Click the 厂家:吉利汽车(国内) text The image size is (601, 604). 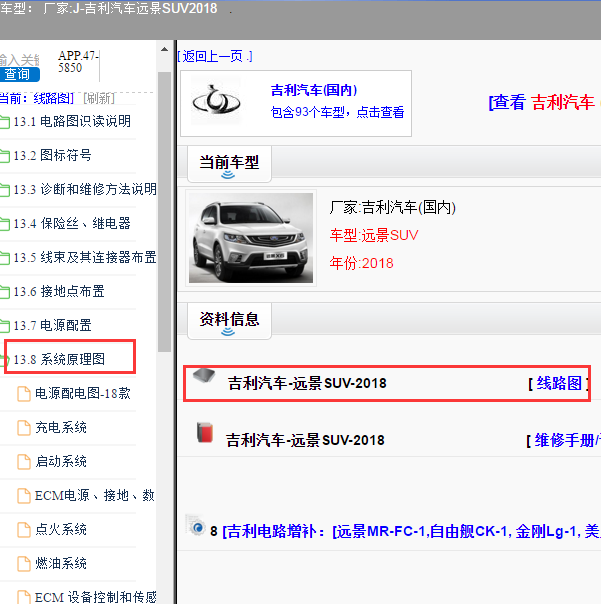click(x=393, y=208)
